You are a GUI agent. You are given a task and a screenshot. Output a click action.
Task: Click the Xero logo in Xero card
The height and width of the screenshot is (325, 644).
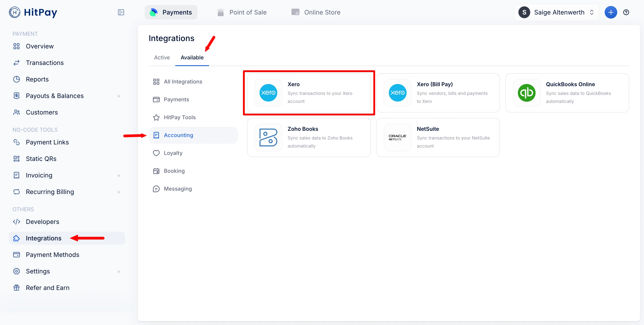[x=268, y=93]
